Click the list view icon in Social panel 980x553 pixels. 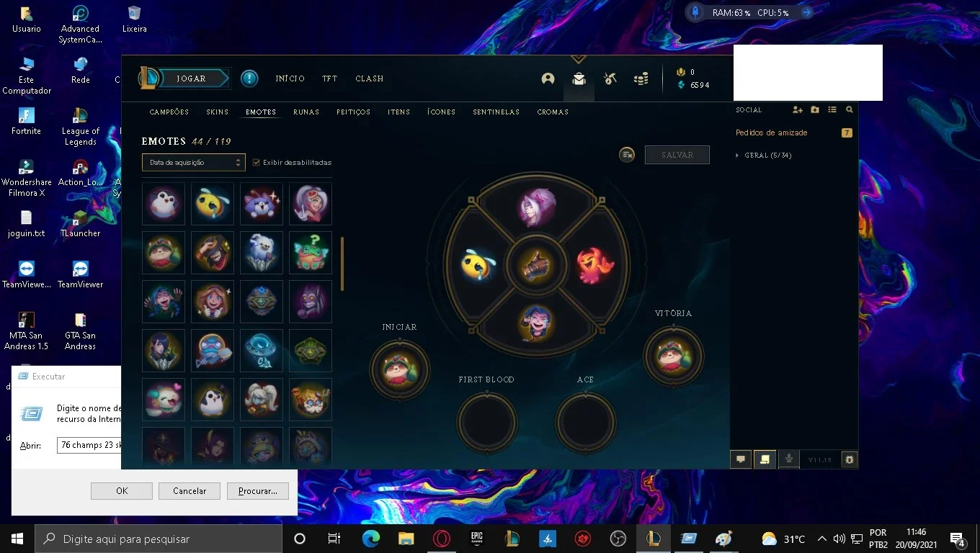tap(832, 109)
